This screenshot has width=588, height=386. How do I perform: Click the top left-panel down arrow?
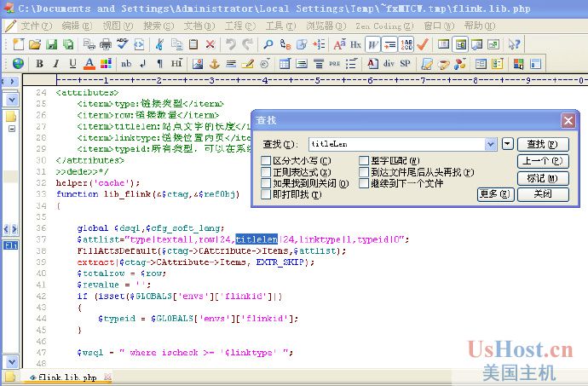12,100
